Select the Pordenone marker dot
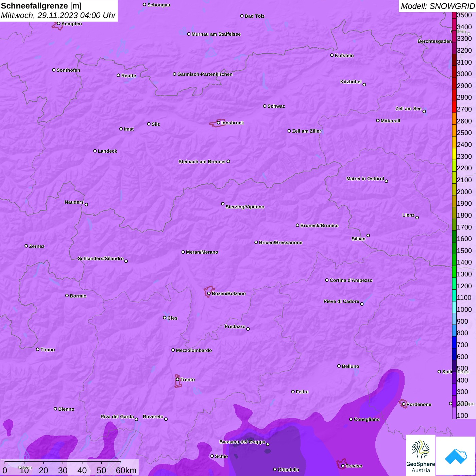Screen dimensions: 476x476 (404, 404)
